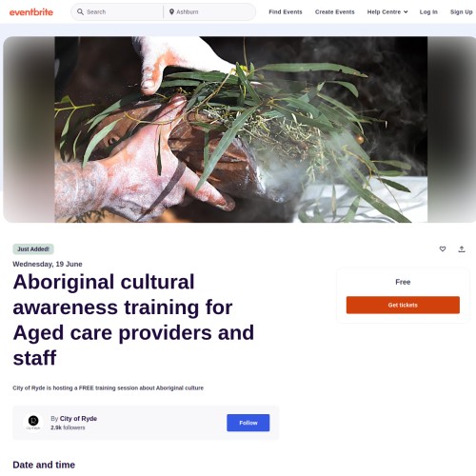The image size is (476, 476).
Task: Click the Aboriginal cultural awareness training title
Action: (x=133, y=320)
